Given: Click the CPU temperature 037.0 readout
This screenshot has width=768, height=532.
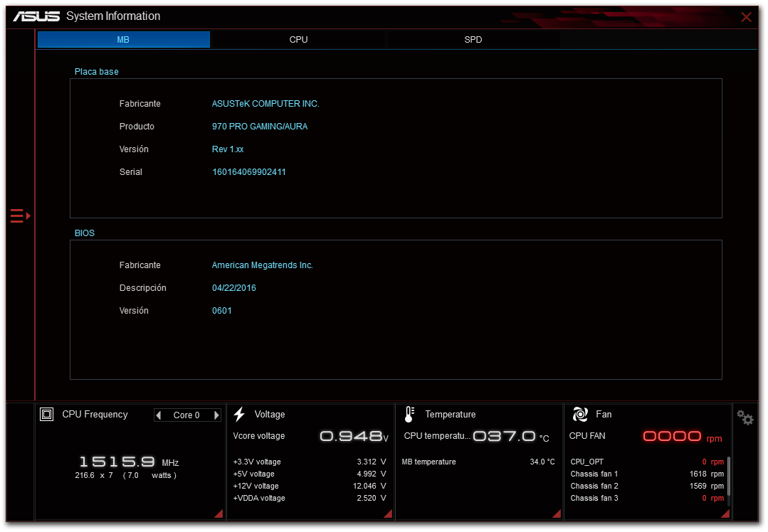Looking at the screenshot, I should 511,436.
